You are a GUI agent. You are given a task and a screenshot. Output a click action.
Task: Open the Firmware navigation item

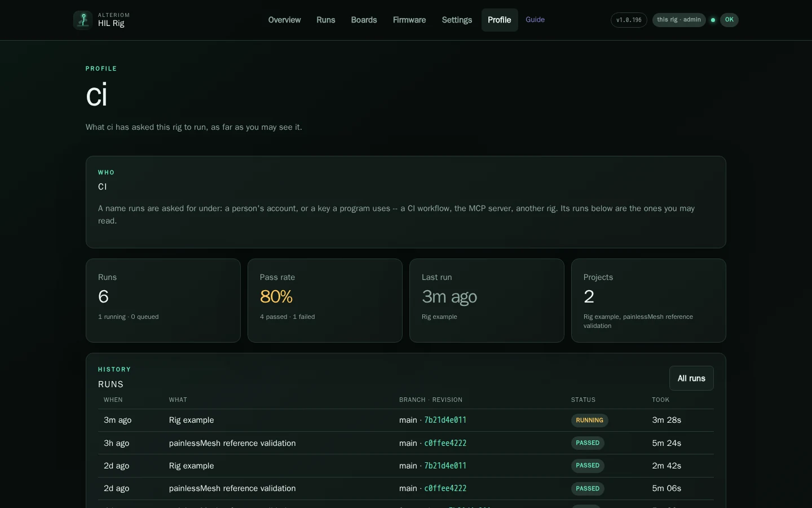409,20
